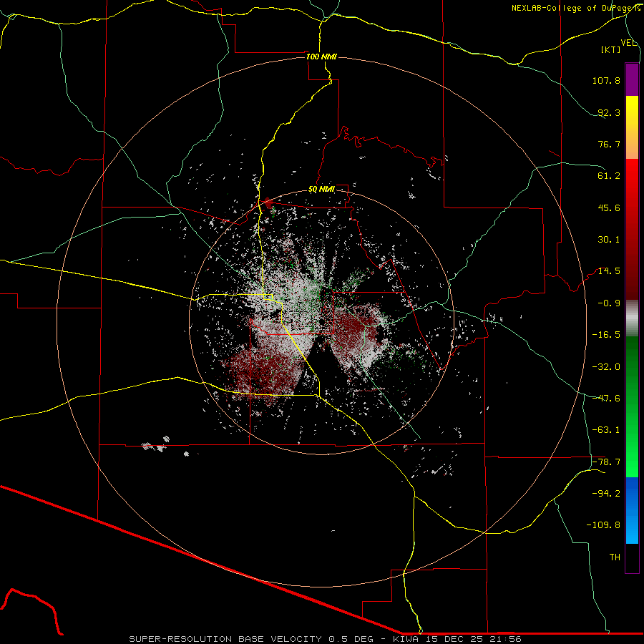
Task: Click the -78.7 legend value
Action: point(606,462)
